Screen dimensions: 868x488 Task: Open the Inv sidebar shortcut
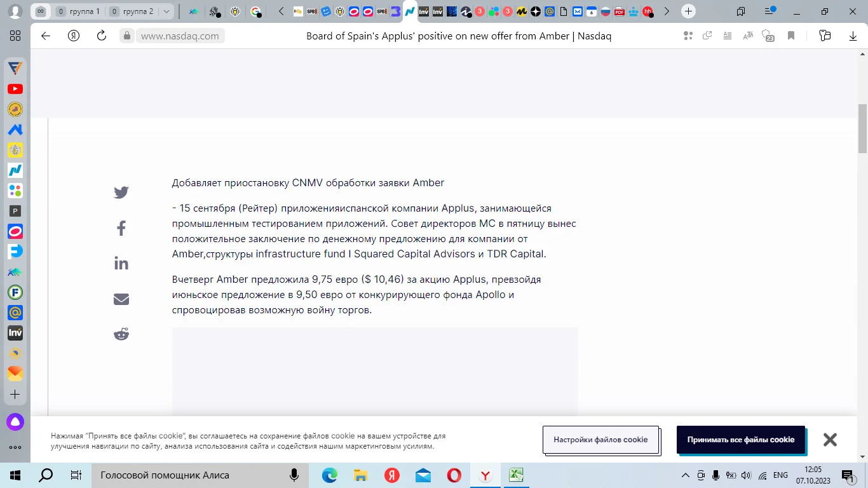(15, 332)
